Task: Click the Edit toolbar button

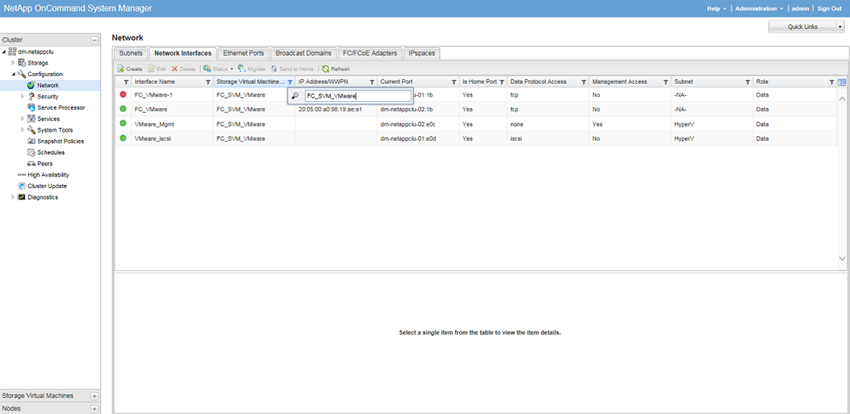Action: point(157,69)
